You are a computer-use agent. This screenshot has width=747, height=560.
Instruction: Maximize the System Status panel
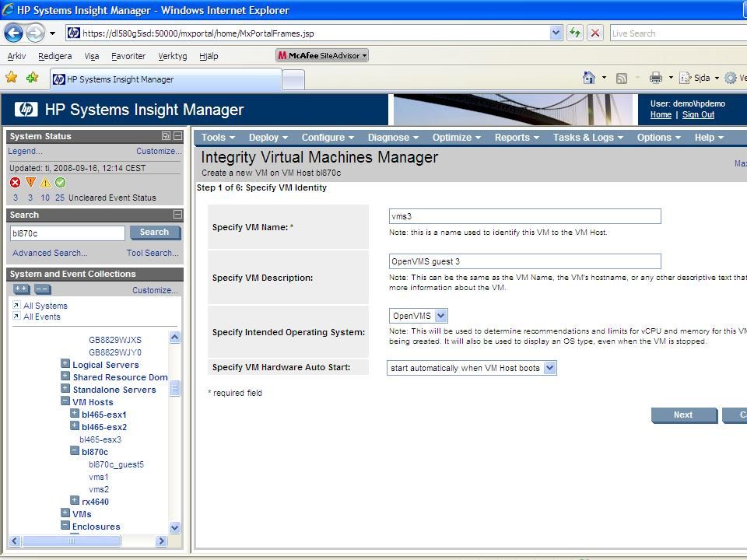[166, 135]
